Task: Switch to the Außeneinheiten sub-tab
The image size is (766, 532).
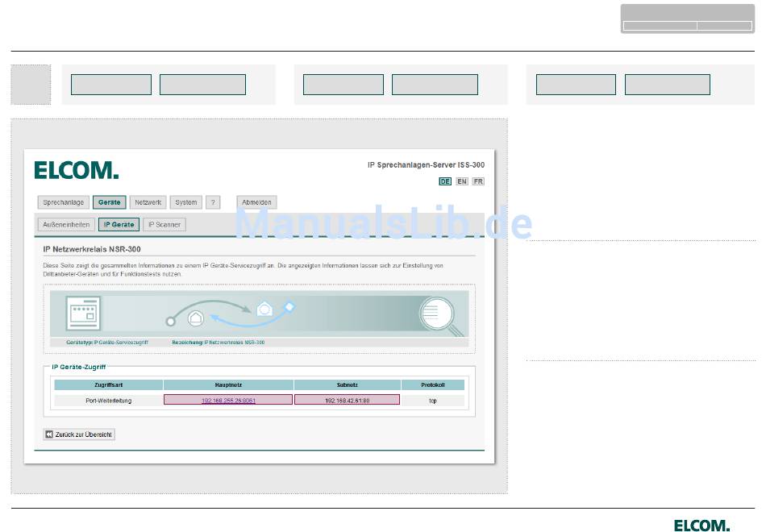Action: [x=66, y=225]
